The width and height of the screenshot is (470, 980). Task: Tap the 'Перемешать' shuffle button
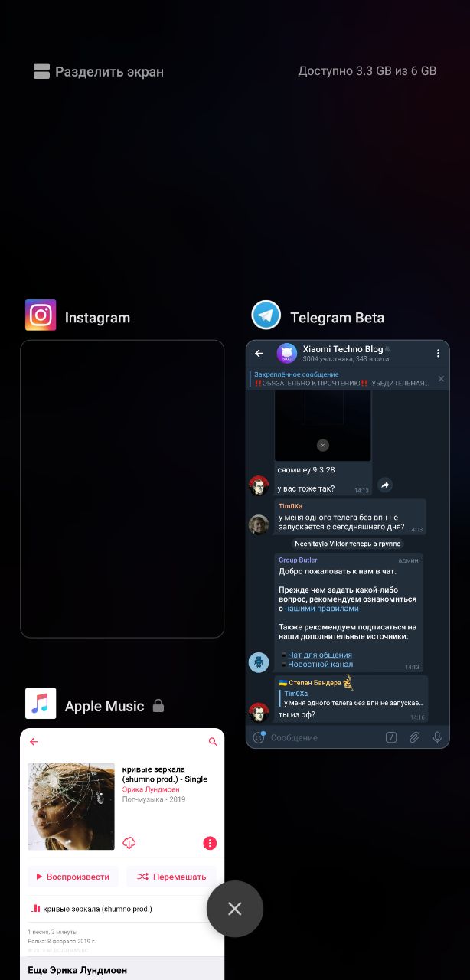pos(171,877)
